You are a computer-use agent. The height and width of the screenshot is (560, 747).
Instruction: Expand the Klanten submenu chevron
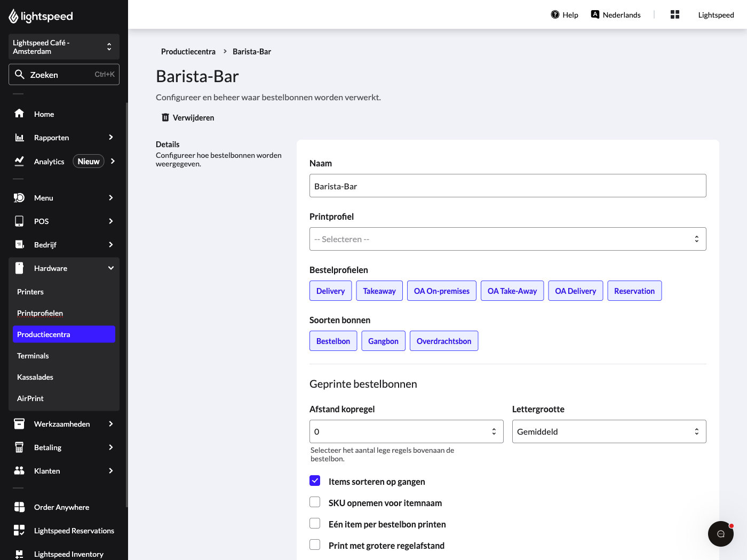click(111, 470)
